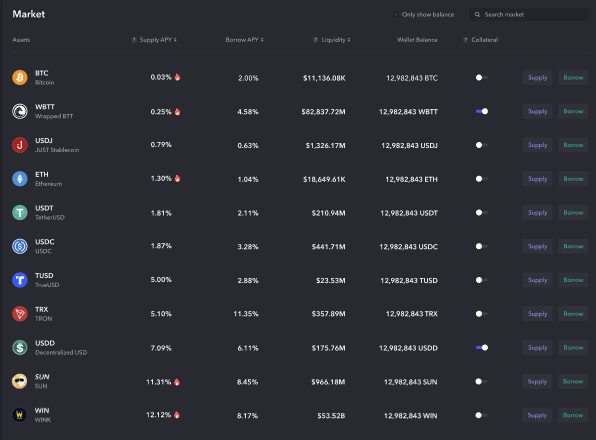Click the USDJ JUST Stablecoin icon
The height and width of the screenshot is (440, 596).
click(x=20, y=145)
